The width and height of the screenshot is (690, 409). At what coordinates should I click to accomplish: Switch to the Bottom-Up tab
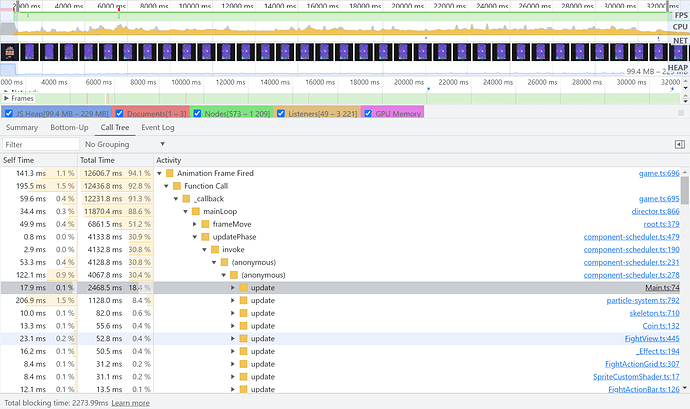[69, 128]
